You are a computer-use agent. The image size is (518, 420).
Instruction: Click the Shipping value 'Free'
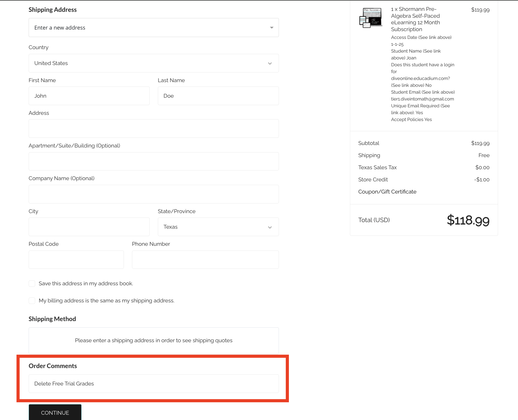[484, 155]
